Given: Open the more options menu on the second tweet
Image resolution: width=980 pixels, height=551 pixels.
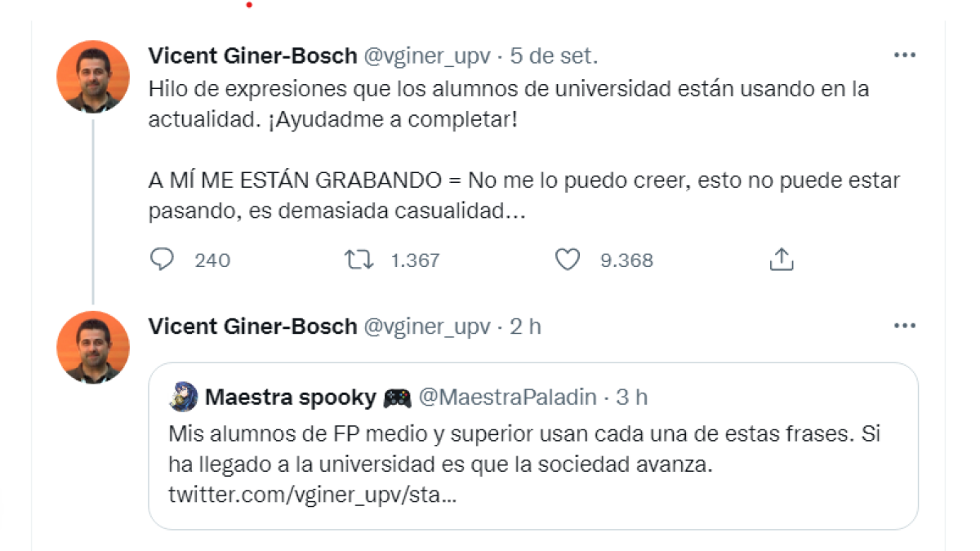Looking at the screenshot, I should 904,325.
